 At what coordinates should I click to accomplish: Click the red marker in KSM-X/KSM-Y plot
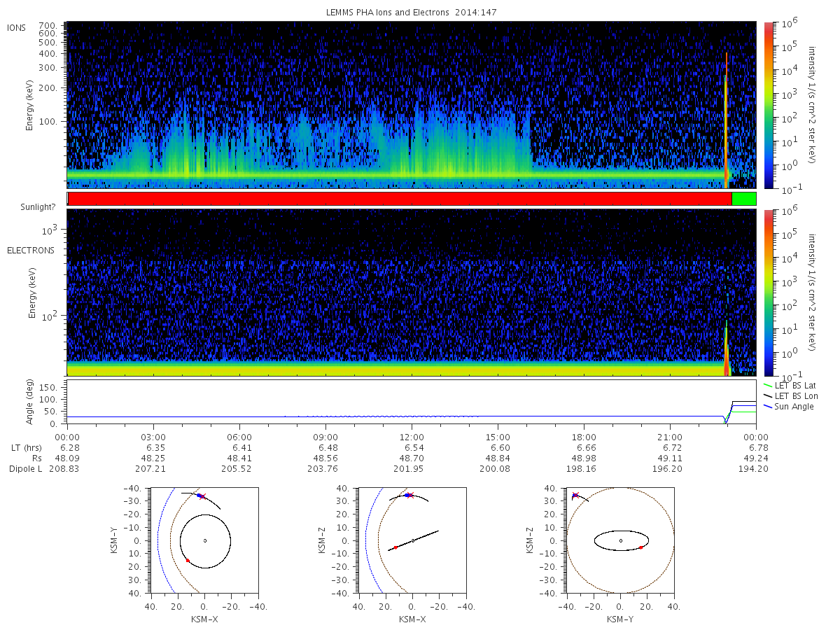[x=188, y=561]
